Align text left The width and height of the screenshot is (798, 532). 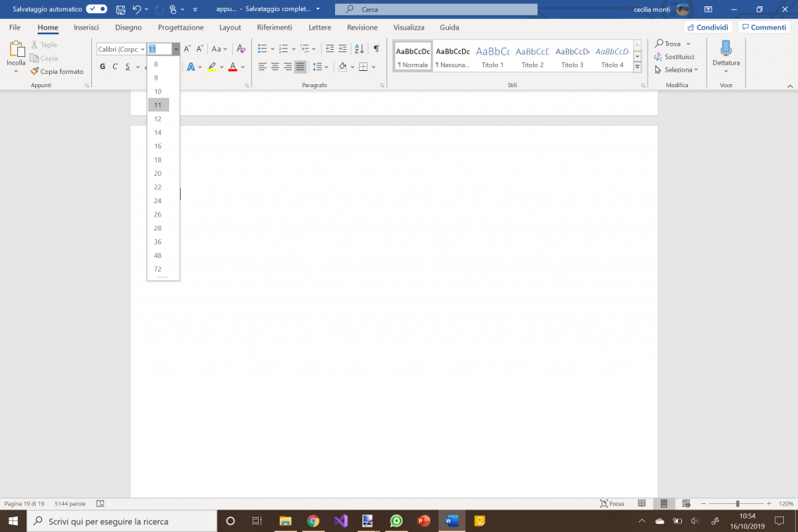262,67
